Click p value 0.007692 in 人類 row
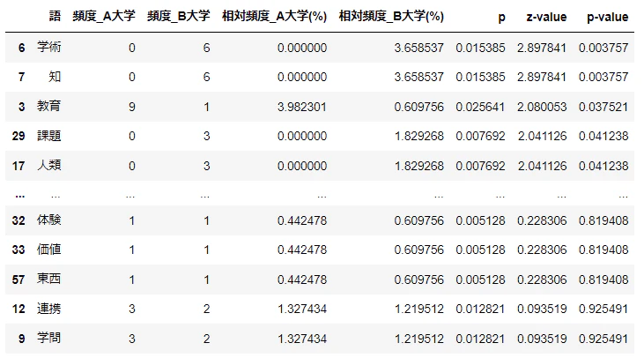 click(x=480, y=166)
